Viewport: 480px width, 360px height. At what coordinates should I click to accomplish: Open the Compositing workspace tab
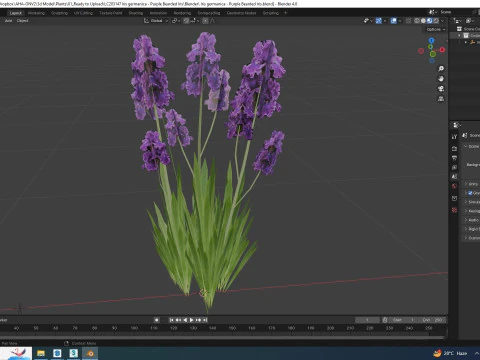[x=209, y=13]
